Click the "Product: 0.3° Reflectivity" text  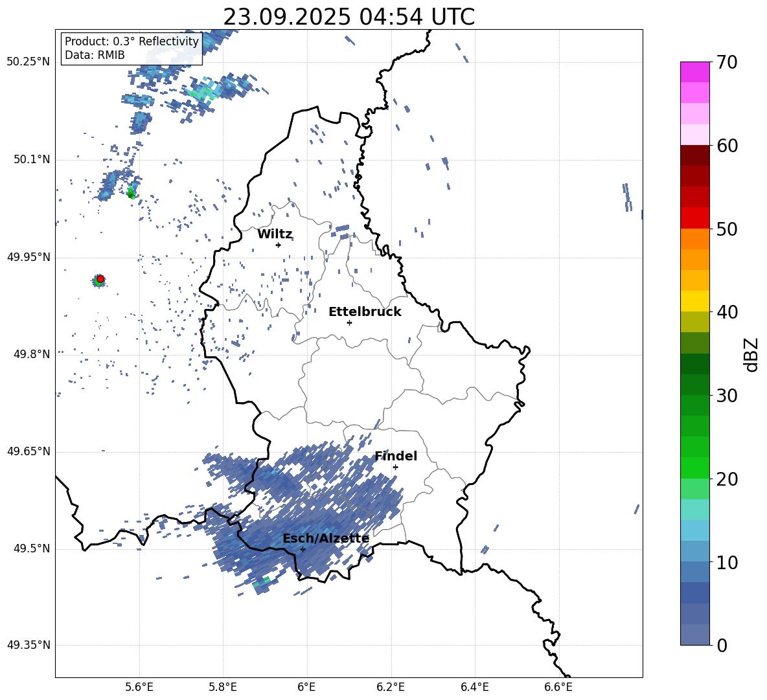tap(132, 41)
